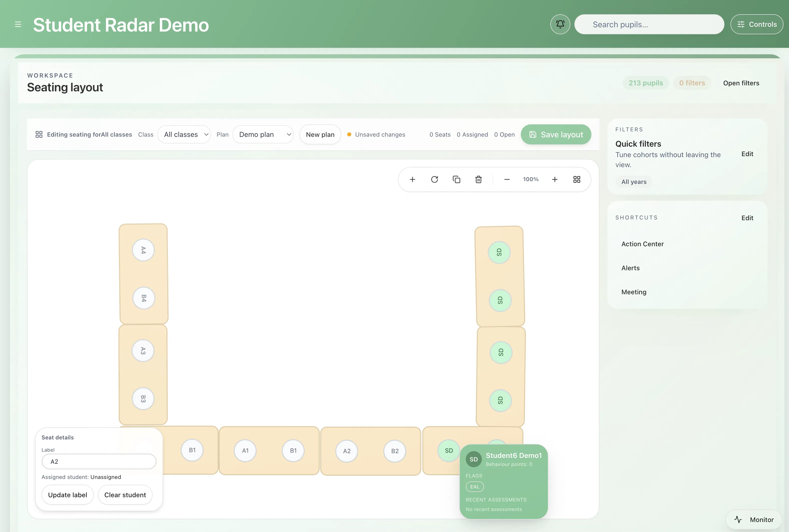The width and height of the screenshot is (789, 532).
Task: Add a seat with the plus icon
Action: [x=412, y=179]
